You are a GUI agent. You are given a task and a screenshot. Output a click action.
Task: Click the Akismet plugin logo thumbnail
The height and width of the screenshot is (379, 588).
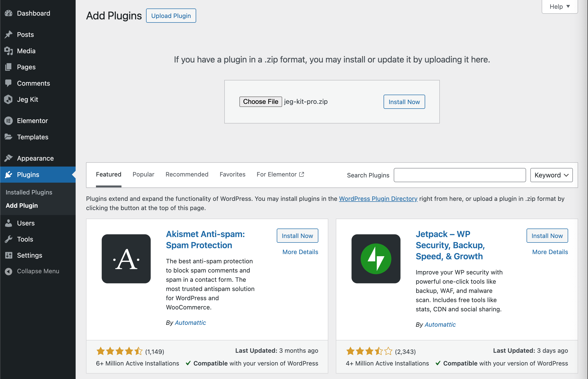point(126,259)
